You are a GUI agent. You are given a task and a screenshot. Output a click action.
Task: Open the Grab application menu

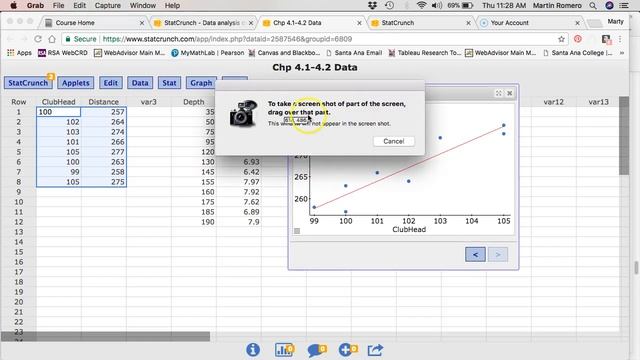35,6
